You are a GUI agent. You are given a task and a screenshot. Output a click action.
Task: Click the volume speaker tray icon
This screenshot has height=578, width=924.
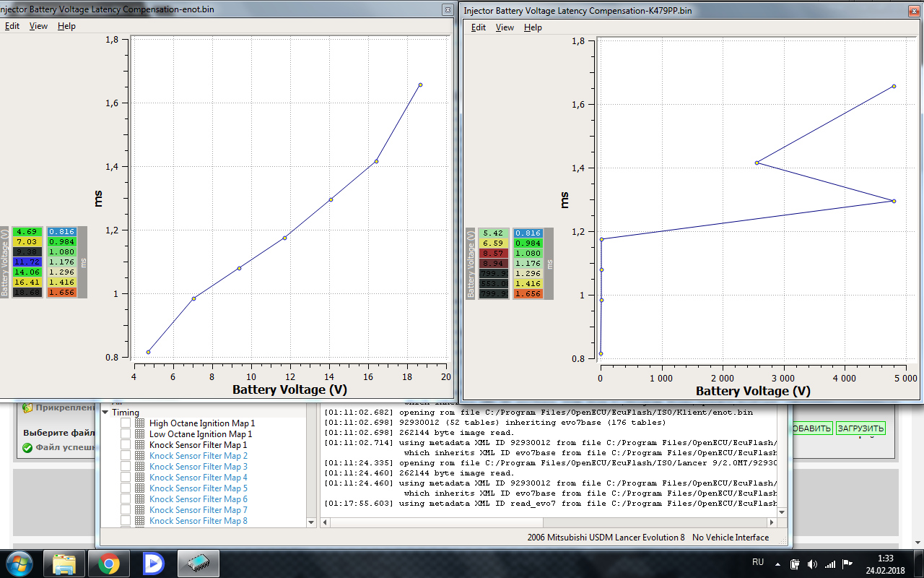(812, 564)
